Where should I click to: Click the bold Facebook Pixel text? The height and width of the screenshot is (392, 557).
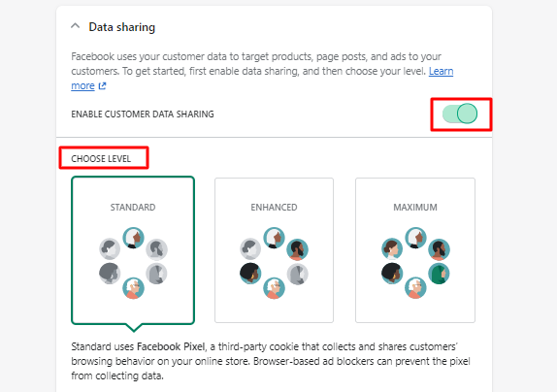(x=171, y=346)
